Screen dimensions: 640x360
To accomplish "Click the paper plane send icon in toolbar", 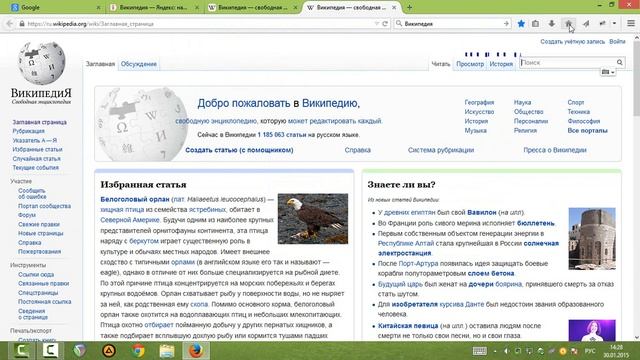I will [586, 24].
